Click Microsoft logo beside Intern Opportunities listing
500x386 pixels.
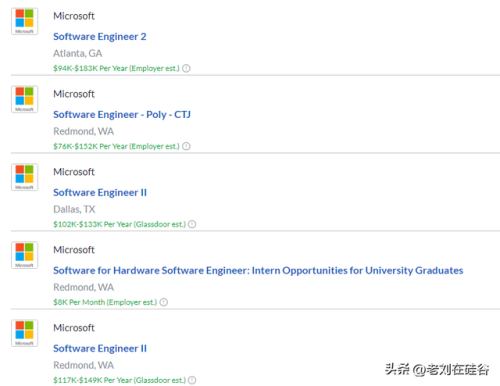point(24,255)
